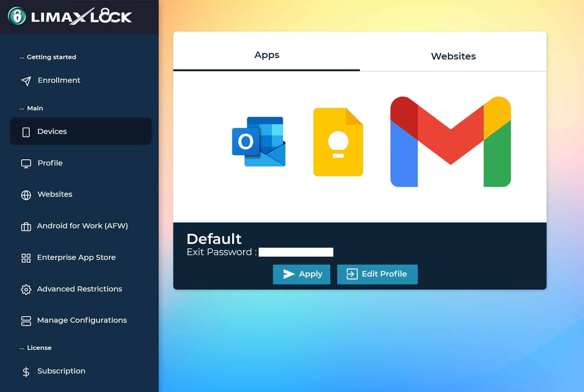Open Advanced Restrictions section
This screenshot has width=584, height=392.
(81, 289)
